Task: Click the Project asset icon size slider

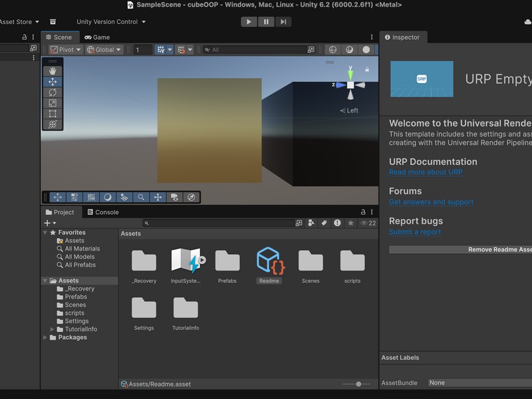Action: [358, 384]
